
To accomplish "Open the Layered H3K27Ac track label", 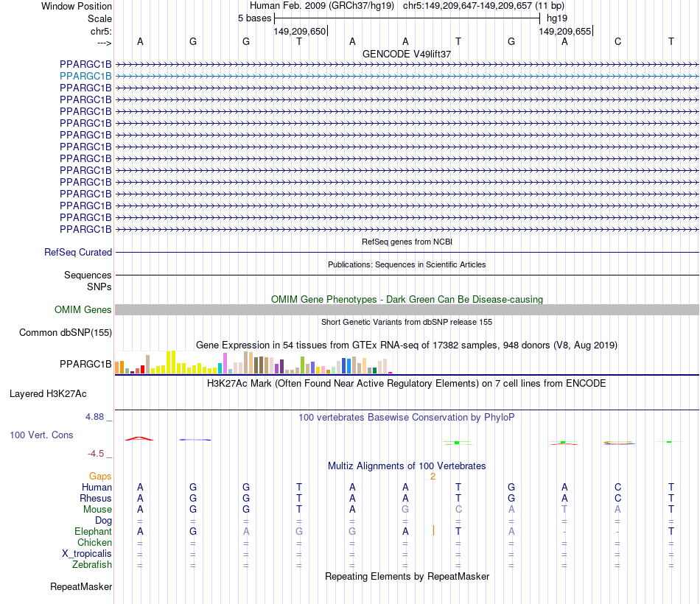I will click(x=48, y=394).
